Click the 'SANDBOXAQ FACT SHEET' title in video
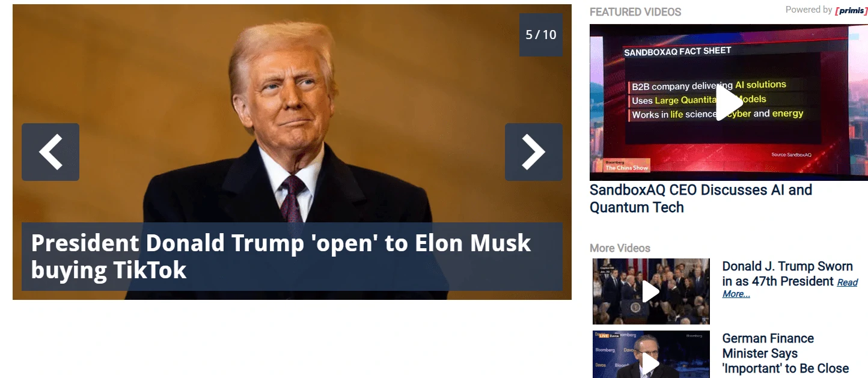The image size is (868, 378). coord(677,52)
